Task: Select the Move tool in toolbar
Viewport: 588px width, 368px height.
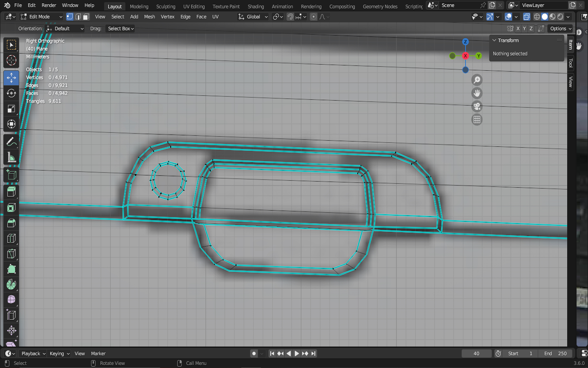Action: 11,78
